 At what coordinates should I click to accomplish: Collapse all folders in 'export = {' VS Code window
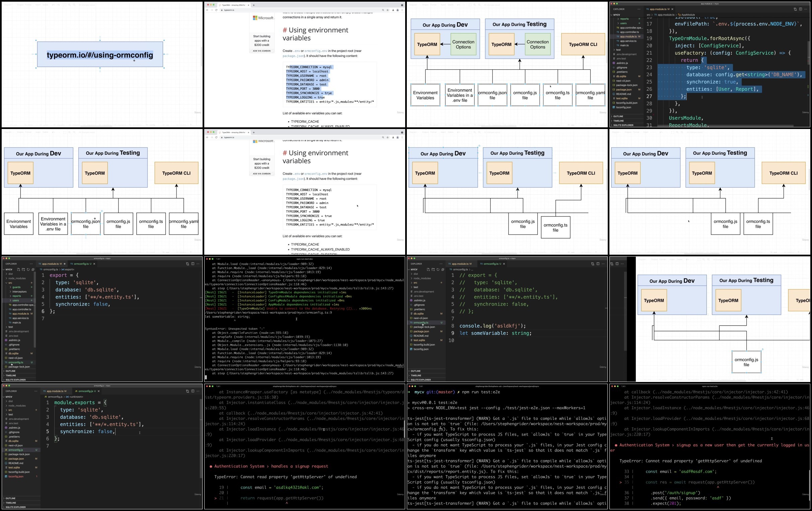(33, 269)
